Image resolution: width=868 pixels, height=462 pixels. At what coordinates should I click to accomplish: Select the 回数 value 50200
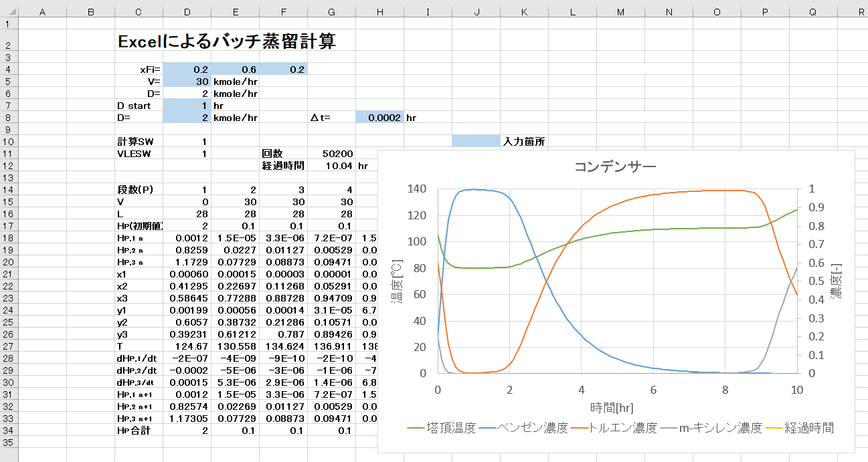(331, 154)
